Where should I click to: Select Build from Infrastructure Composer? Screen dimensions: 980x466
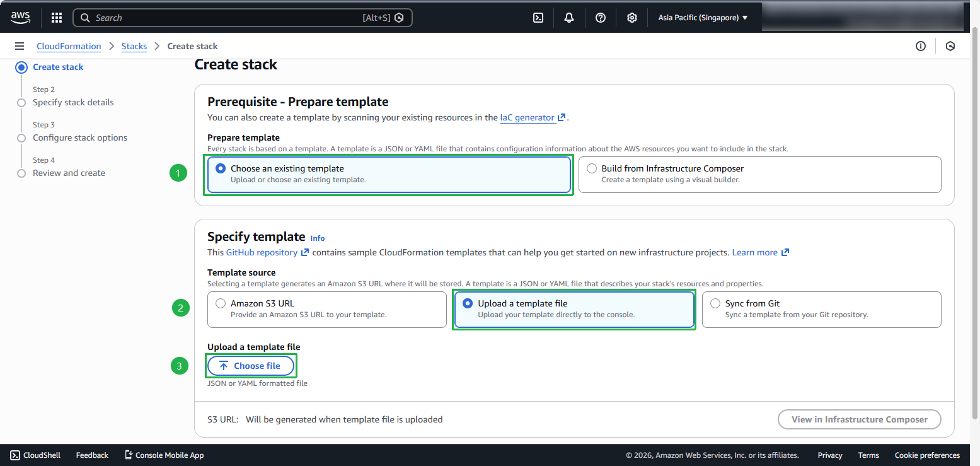591,168
